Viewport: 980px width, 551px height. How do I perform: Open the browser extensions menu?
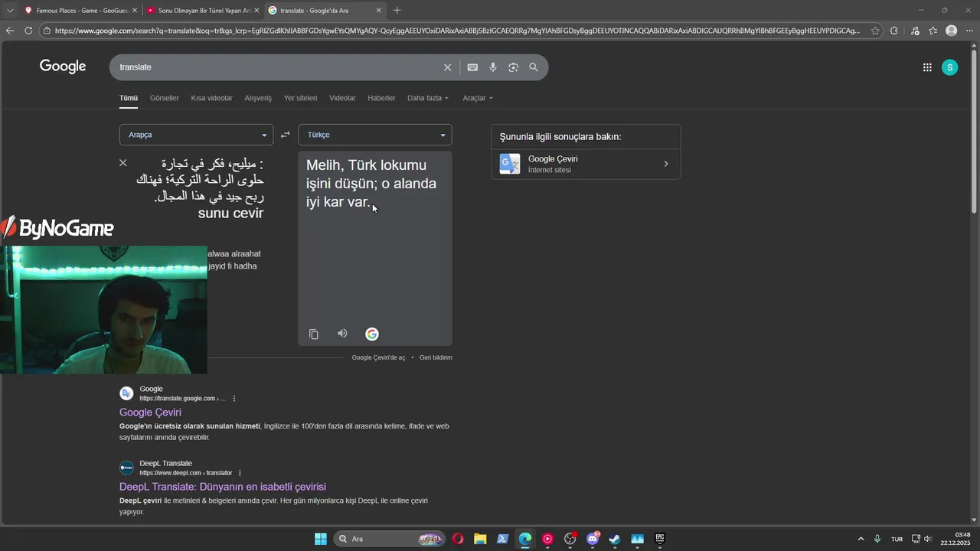[x=894, y=31]
